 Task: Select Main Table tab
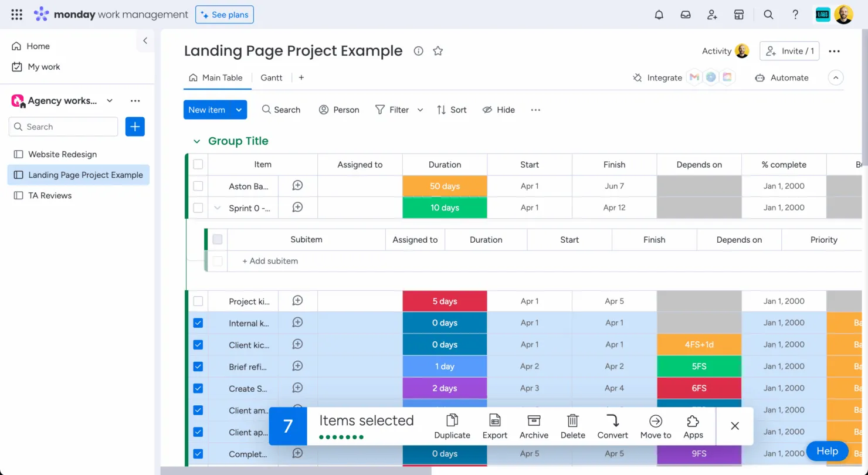tap(223, 77)
